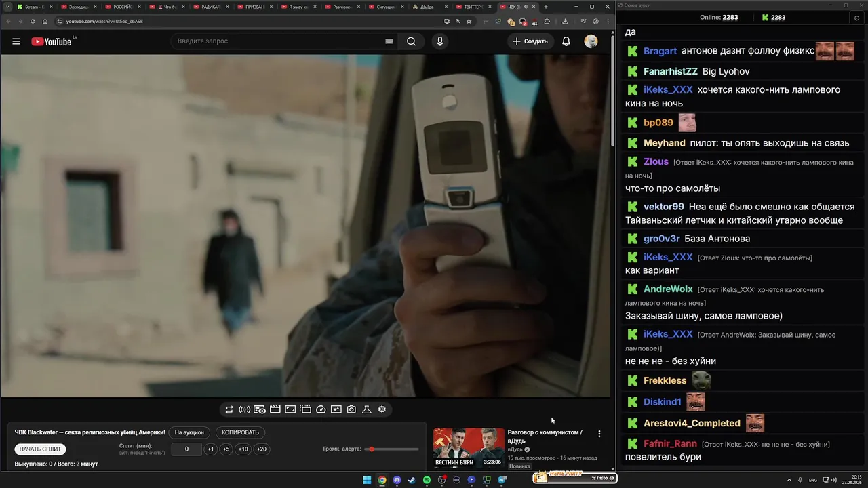Image resolution: width=868 pixels, height=488 pixels.
Task: Open Spotify from the taskbar
Action: point(427,480)
